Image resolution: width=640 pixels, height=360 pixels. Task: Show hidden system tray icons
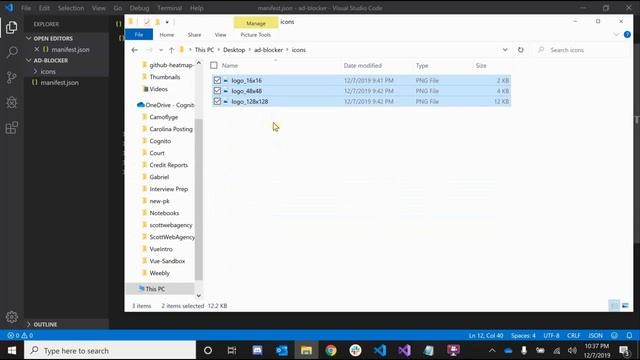(492, 351)
